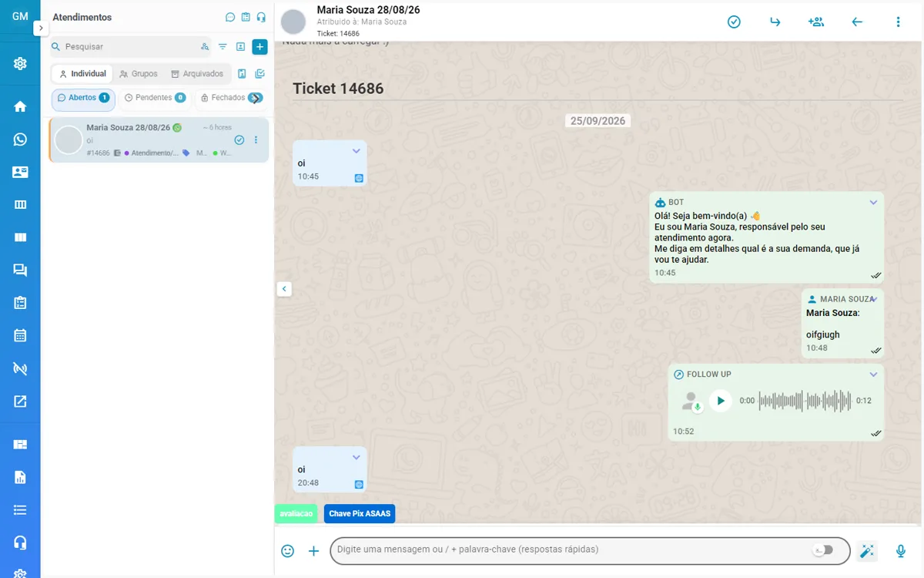924x578 pixels.
Task: Click the user search icon in search bar
Action: coord(205,47)
